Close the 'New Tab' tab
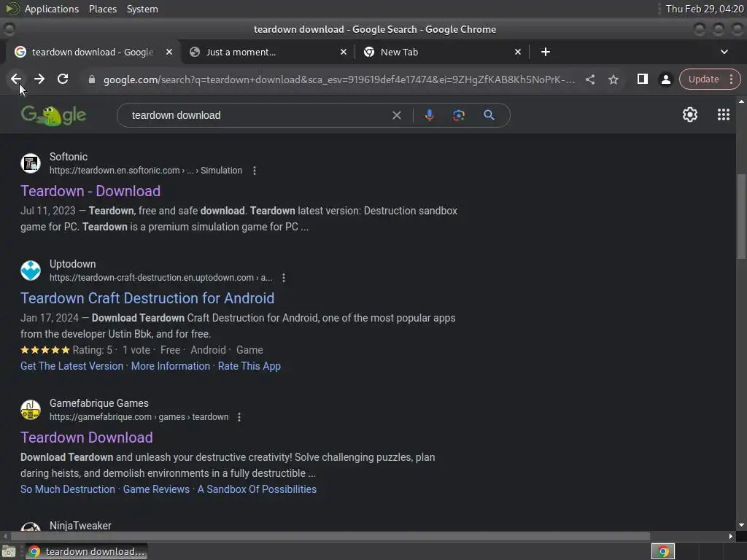Image resolution: width=747 pixels, height=560 pixels. pos(518,52)
